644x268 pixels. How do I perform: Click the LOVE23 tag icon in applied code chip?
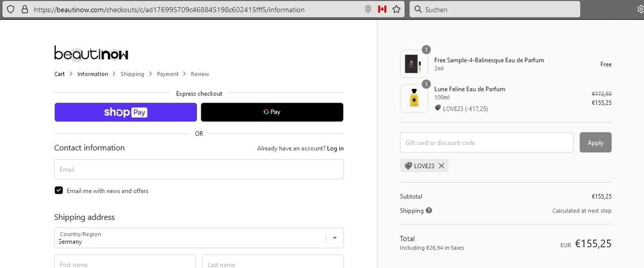[x=408, y=166]
